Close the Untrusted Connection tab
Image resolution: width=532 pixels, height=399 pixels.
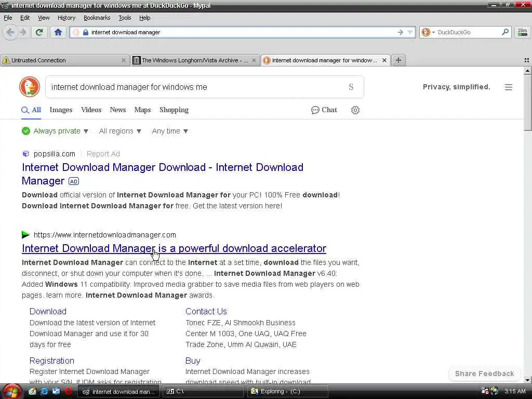pos(124,60)
